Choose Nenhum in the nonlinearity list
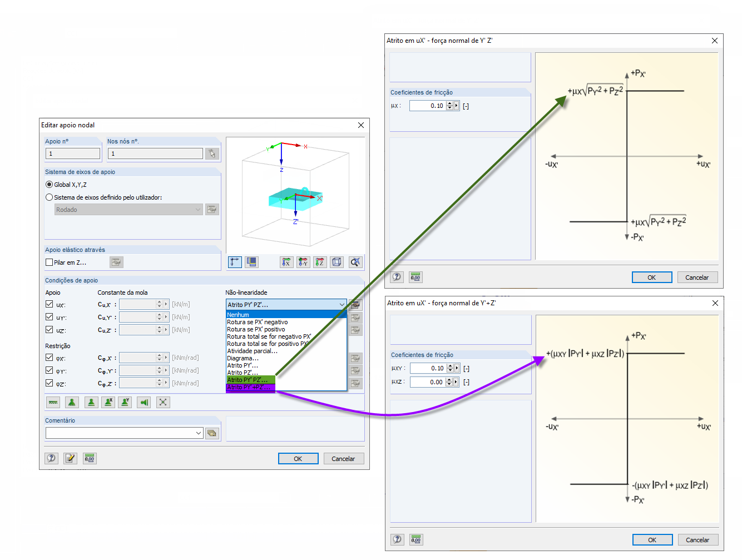This screenshot has width=742, height=560. tap(286, 315)
